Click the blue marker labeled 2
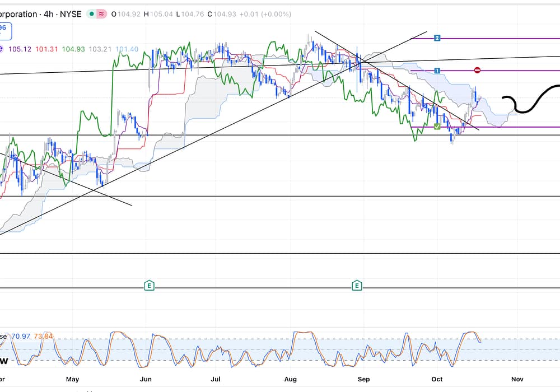The width and height of the screenshot is (560, 392). 437,38
